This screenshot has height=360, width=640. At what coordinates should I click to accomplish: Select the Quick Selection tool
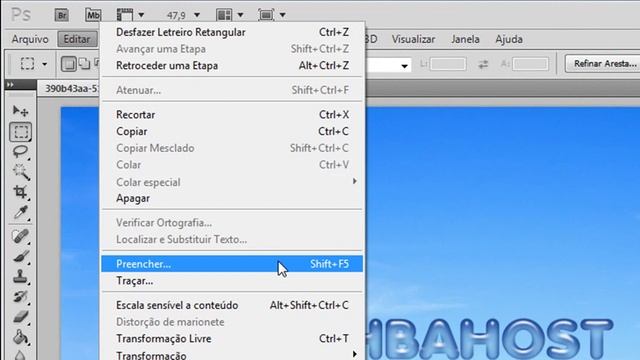(x=20, y=172)
